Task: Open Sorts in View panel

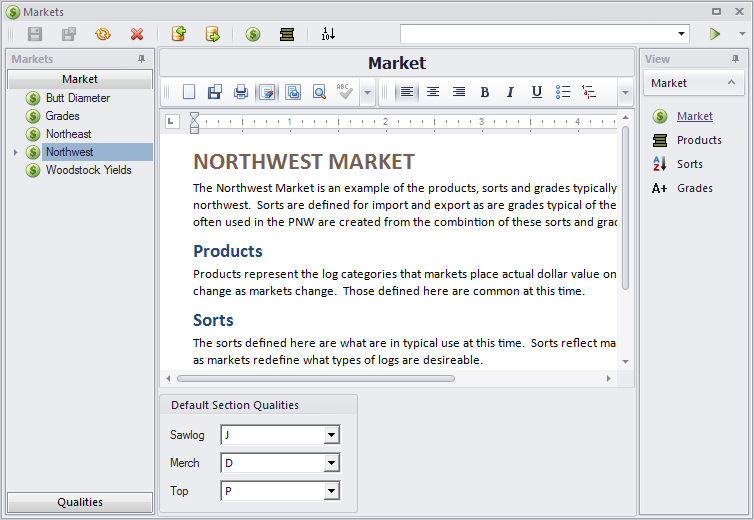Action: (x=690, y=164)
